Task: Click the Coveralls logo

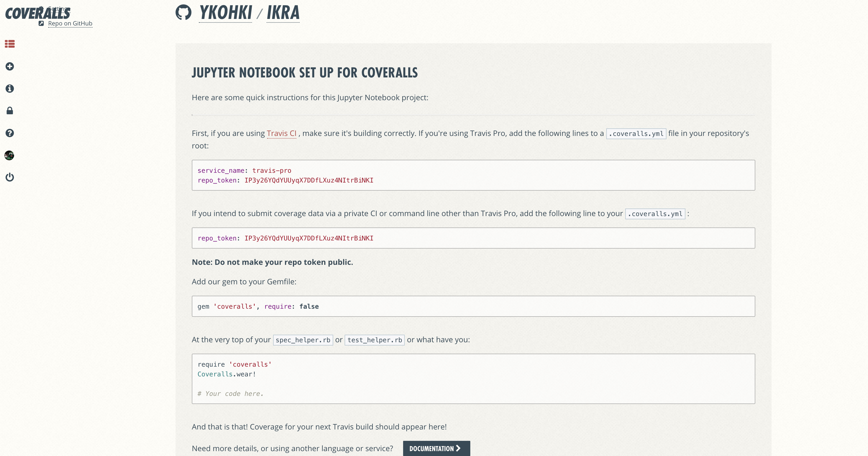Action: click(x=20, y=14)
